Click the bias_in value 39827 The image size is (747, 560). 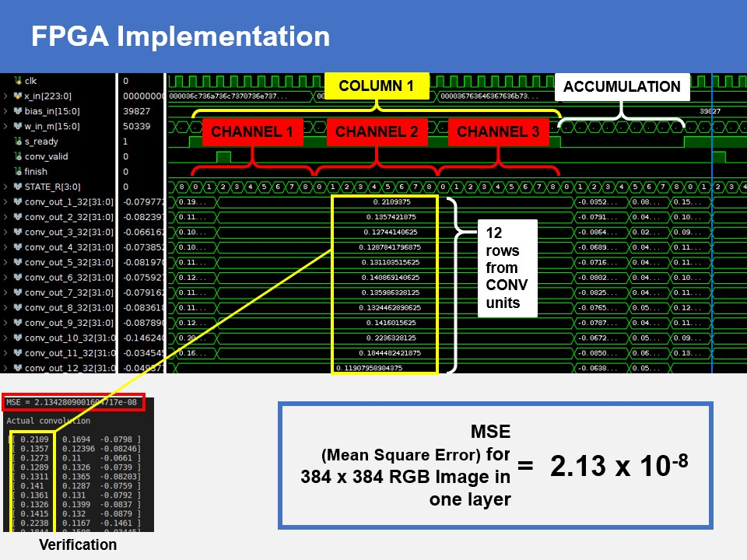point(137,111)
